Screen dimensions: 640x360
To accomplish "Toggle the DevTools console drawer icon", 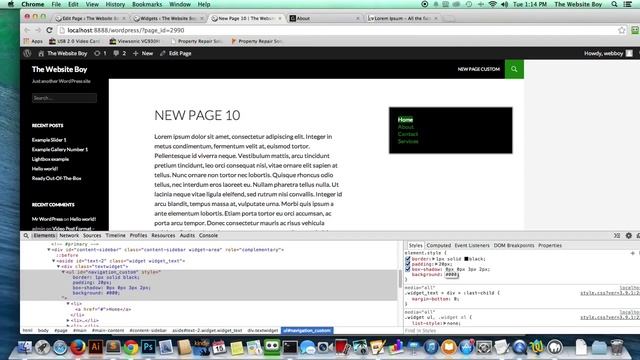I will 617,236.
